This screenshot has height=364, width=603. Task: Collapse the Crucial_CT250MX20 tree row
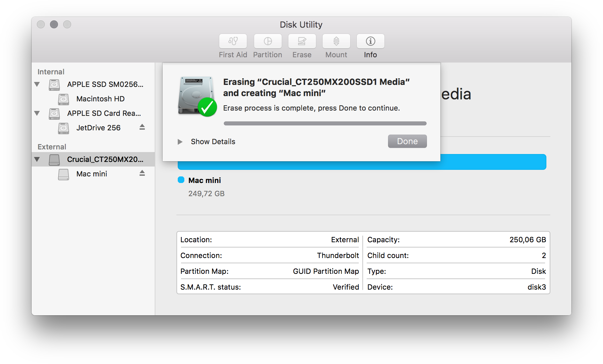pyautogui.click(x=37, y=159)
